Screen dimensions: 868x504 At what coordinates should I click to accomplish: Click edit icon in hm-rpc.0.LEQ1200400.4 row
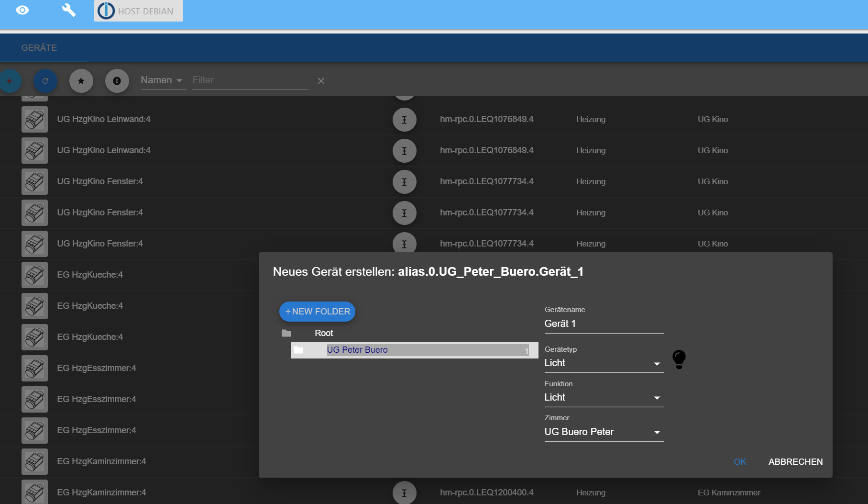(x=405, y=493)
